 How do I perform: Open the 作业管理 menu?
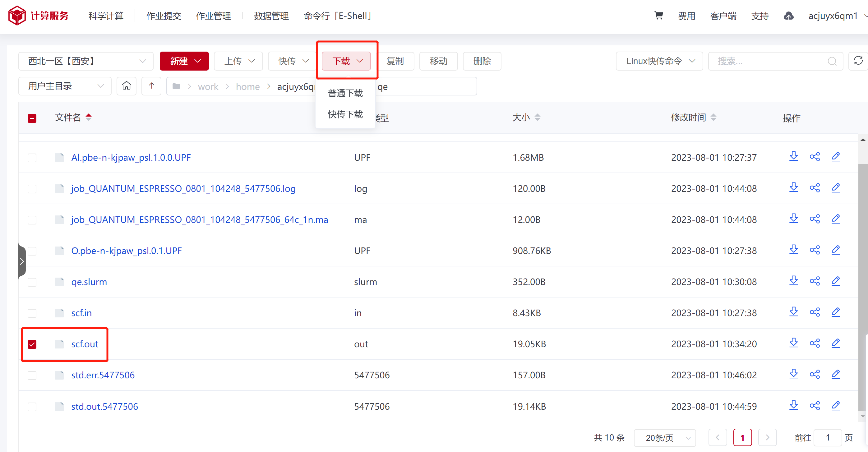(214, 16)
